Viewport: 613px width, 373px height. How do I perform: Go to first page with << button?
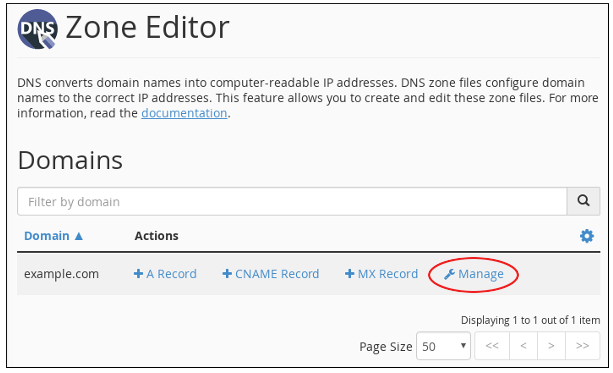click(492, 346)
